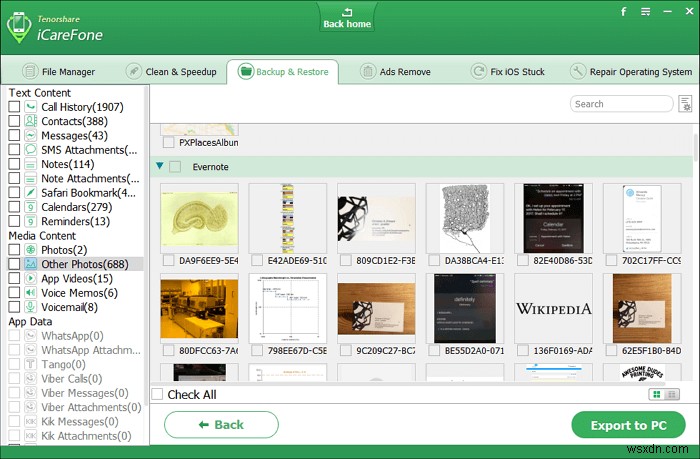Viewport: 700px width, 459px height.
Task: Click the Back button
Action: coord(221,425)
